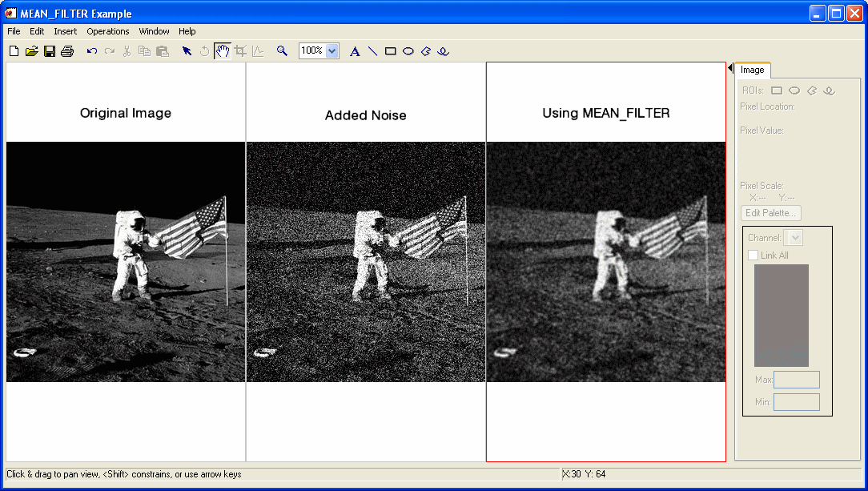Click the Min value input field
The image size is (868, 491).
[797, 401]
